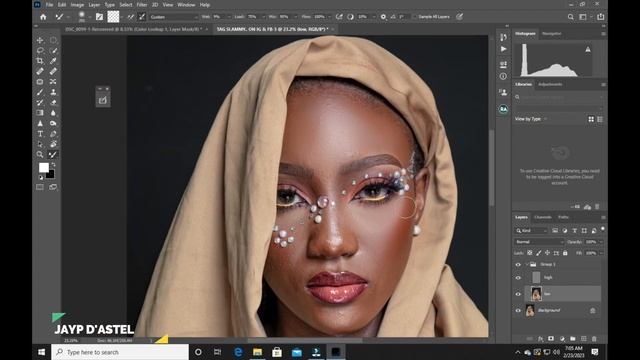The height and width of the screenshot is (360, 640).
Task: Click the Share icon at top right
Action: 601,17
